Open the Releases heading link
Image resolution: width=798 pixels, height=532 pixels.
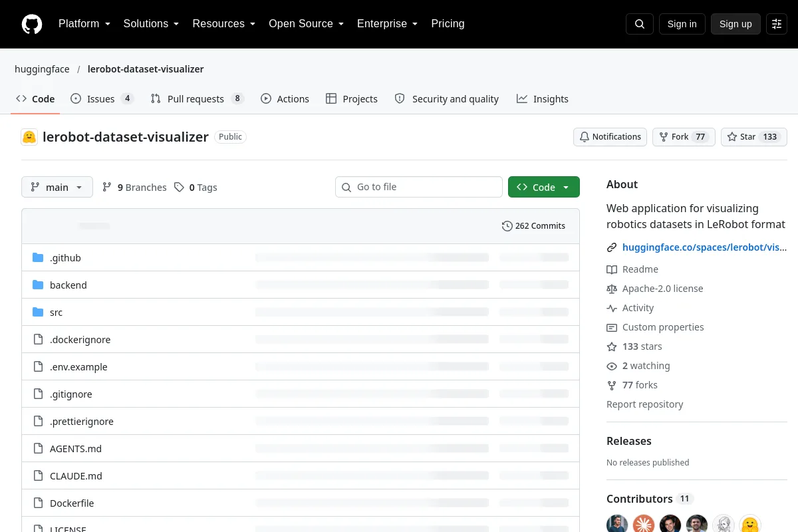point(629,441)
